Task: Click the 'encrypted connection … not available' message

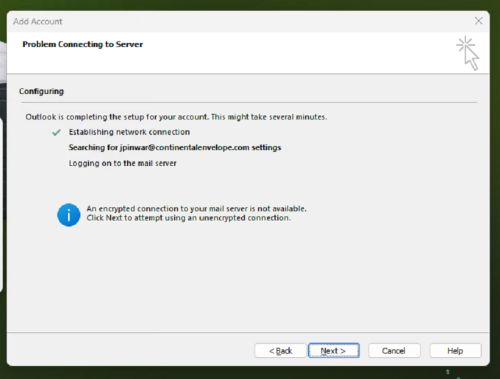Action: pos(196,209)
